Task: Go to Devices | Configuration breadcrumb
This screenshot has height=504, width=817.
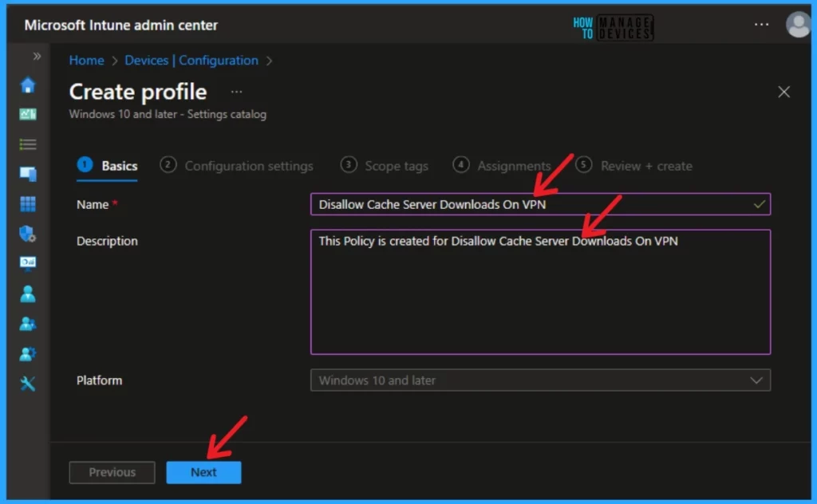Action: click(x=191, y=61)
